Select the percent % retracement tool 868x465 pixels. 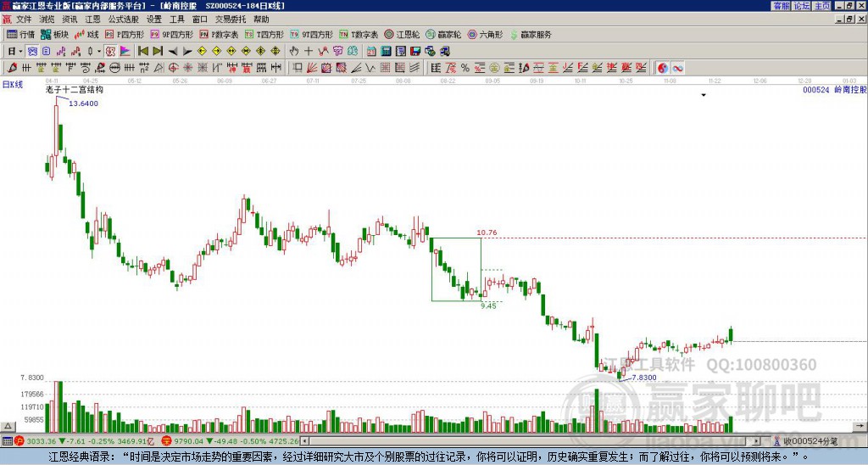465,68
